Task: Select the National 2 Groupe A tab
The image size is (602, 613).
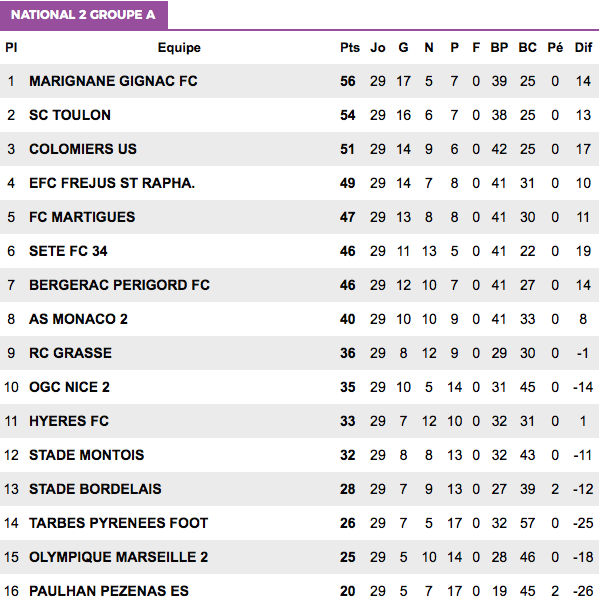Action: click(x=84, y=15)
